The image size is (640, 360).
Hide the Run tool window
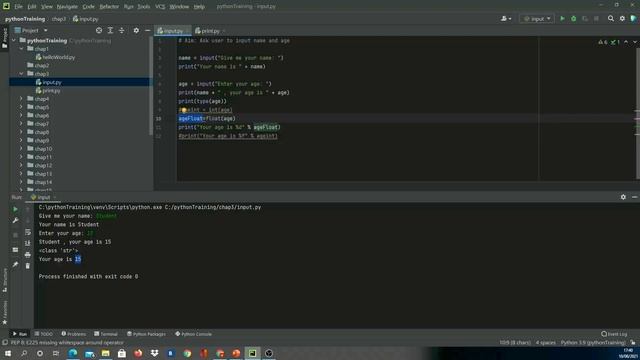pyautogui.click(x=634, y=197)
